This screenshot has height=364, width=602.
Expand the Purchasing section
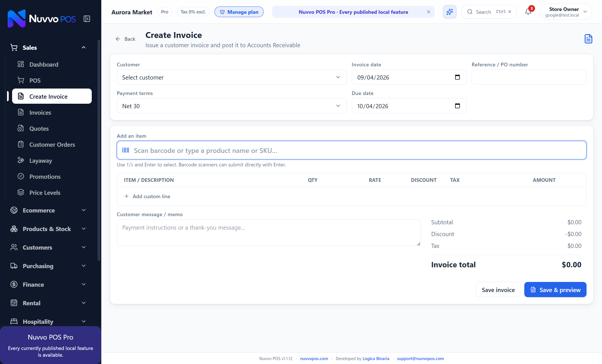point(48,266)
